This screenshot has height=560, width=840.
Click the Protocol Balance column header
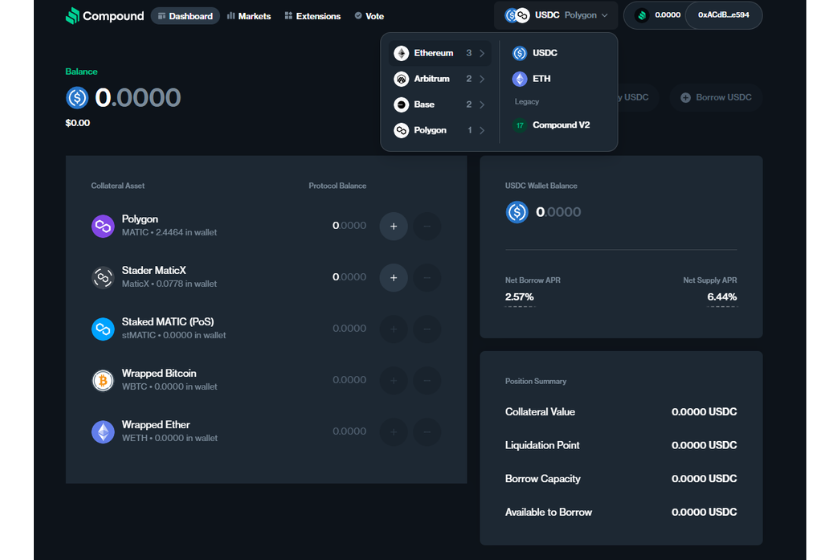(x=338, y=186)
